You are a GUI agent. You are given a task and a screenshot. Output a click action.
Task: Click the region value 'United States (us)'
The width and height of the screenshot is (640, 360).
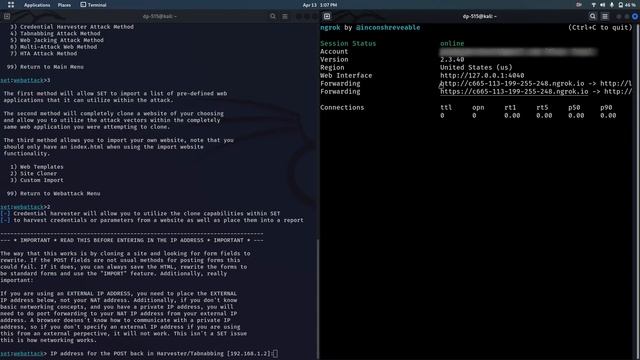(x=476, y=67)
